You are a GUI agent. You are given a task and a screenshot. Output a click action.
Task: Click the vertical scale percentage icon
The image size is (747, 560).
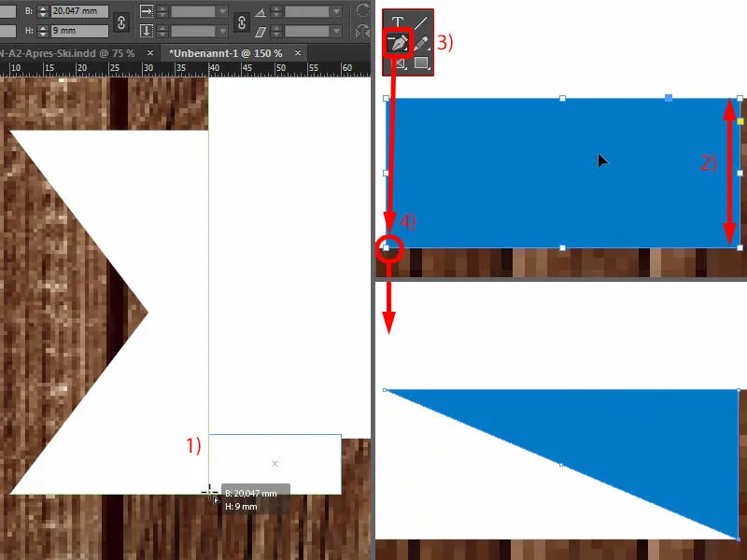tap(147, 32)
